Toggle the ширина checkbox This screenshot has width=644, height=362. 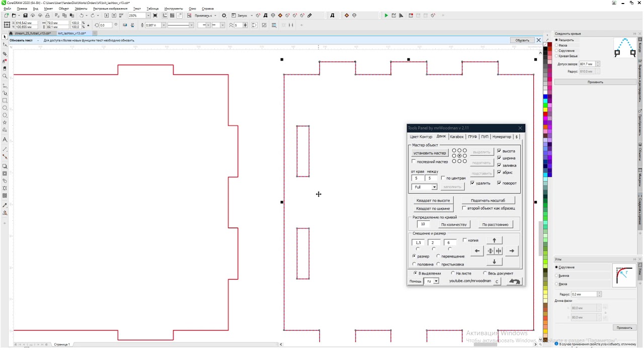pyautogui.click(x=499, y=158)
